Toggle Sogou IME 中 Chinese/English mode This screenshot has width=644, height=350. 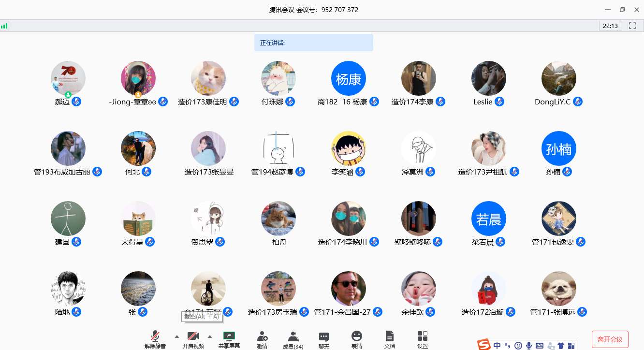(498, 345)
